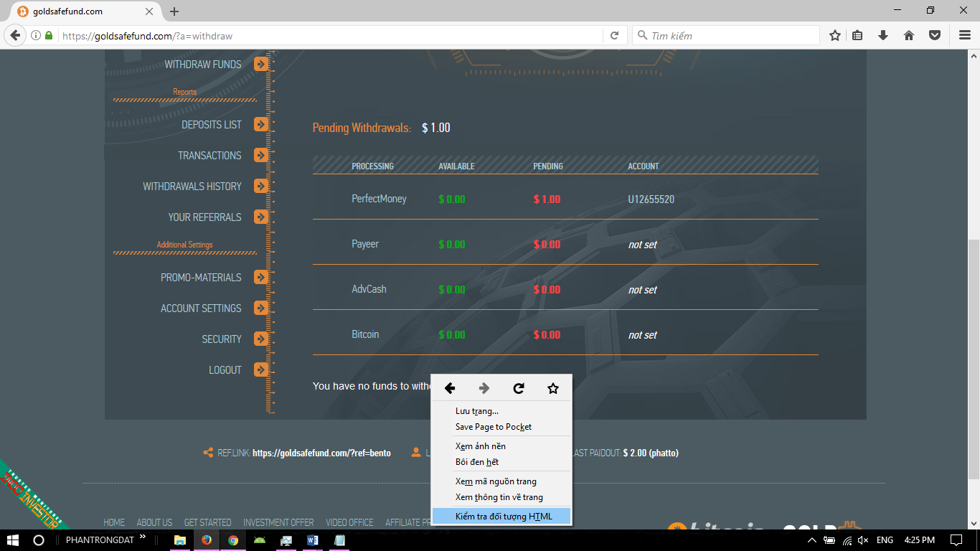Screen dimensions: 980x551
Task: Click the browser back arrow button
Action: (15, 35)
